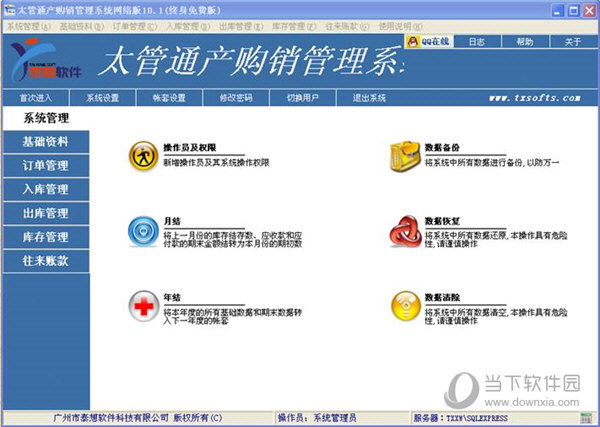Click the 数据清除 heading text
This screenshot has width=600, height=427.
[442, 297]
